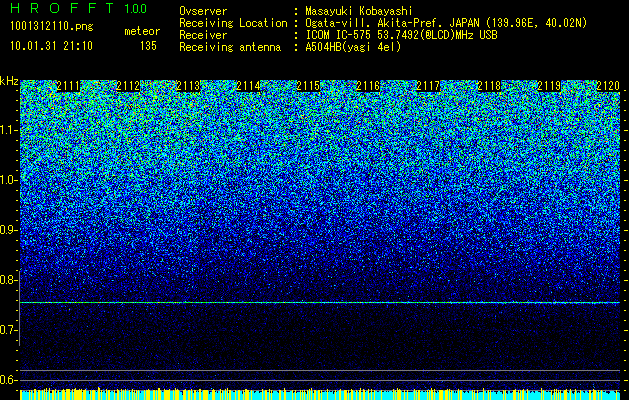The width and height of the screenshot is (629, 400).
Task: Click the 2118 time marker
Action: click(x=489, y=86)
